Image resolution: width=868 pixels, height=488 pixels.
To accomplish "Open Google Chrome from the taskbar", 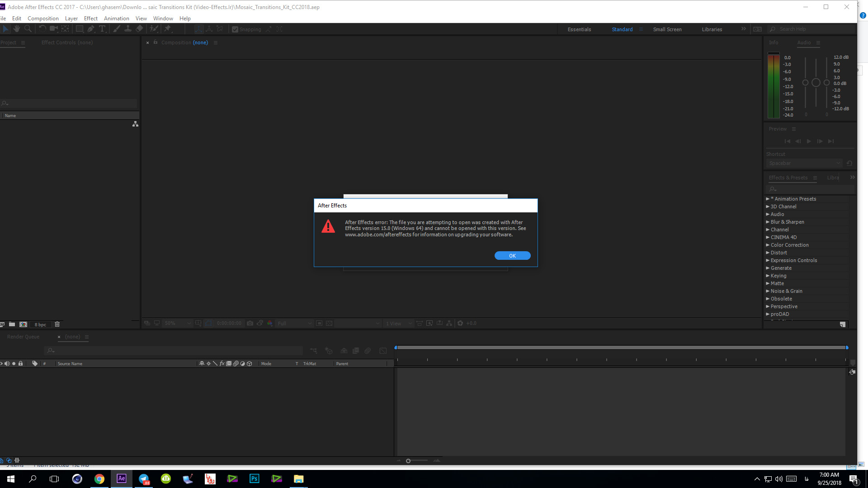I will [x=99, y=479].
